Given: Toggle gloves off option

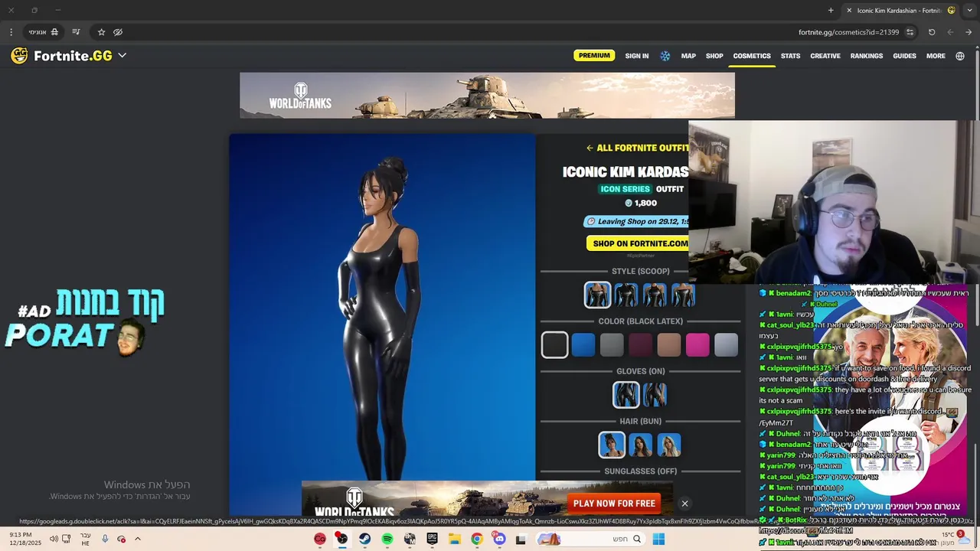Looking at the screenshot, I should [x=655, y=395].
